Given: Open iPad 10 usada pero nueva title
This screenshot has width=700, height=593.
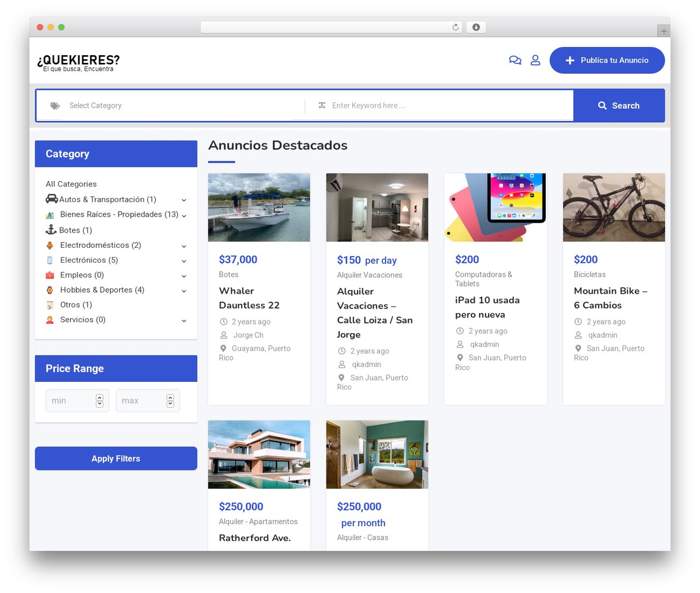Looking at the screenshot, I should [487, 307].
